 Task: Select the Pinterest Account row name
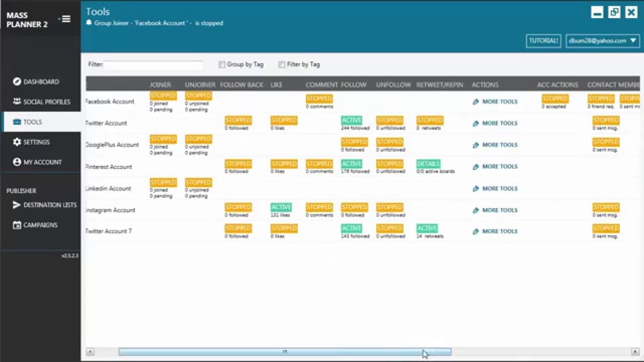click(x=109, y=167)
